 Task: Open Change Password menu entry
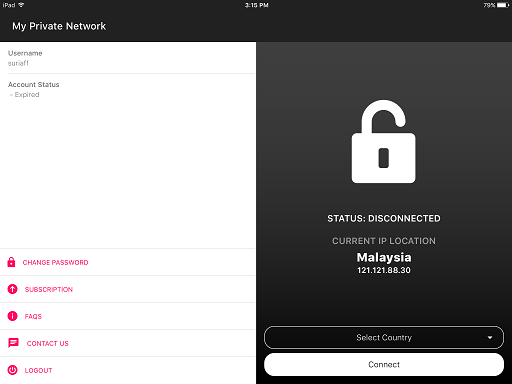pyautogui.click(x=55, y=263)
